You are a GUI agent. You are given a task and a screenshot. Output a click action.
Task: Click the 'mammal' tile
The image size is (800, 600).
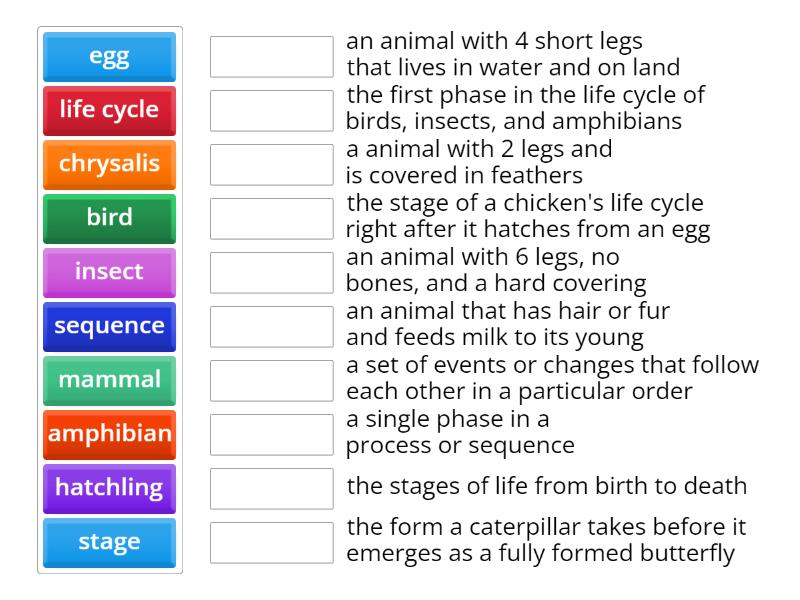[x=109, y=380]
